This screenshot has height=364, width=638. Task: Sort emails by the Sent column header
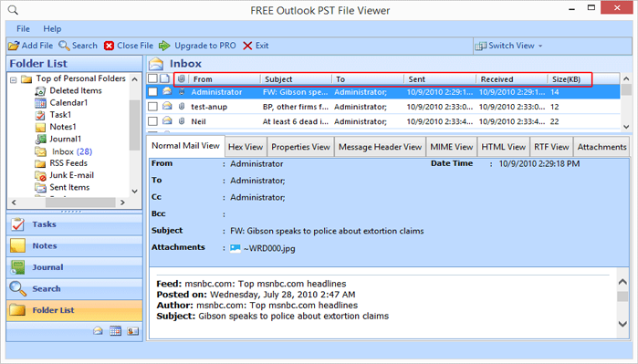(440, 78)
